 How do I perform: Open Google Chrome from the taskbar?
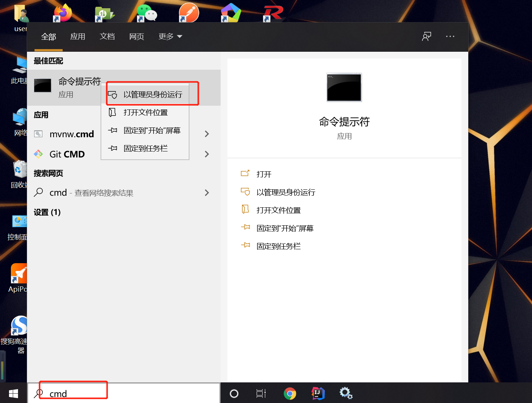(289, 393)
